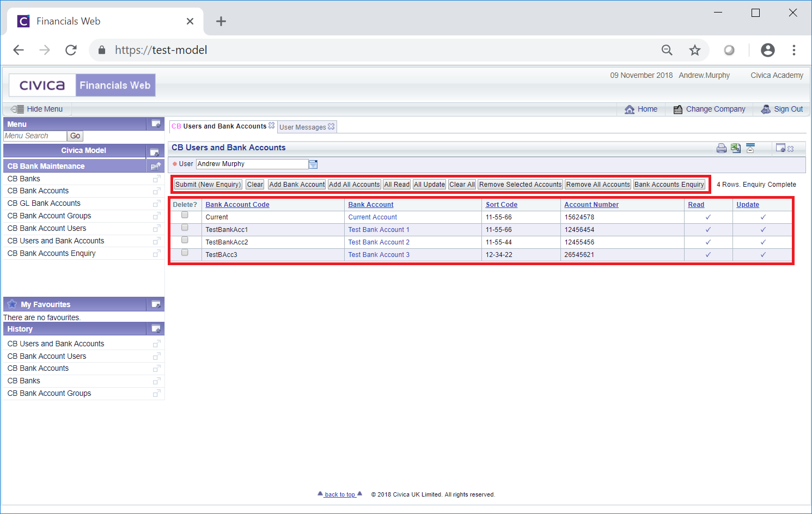Sort by Bank Account Code column
Viewport: 812px width, 514px height.
(x=237, y=205)
